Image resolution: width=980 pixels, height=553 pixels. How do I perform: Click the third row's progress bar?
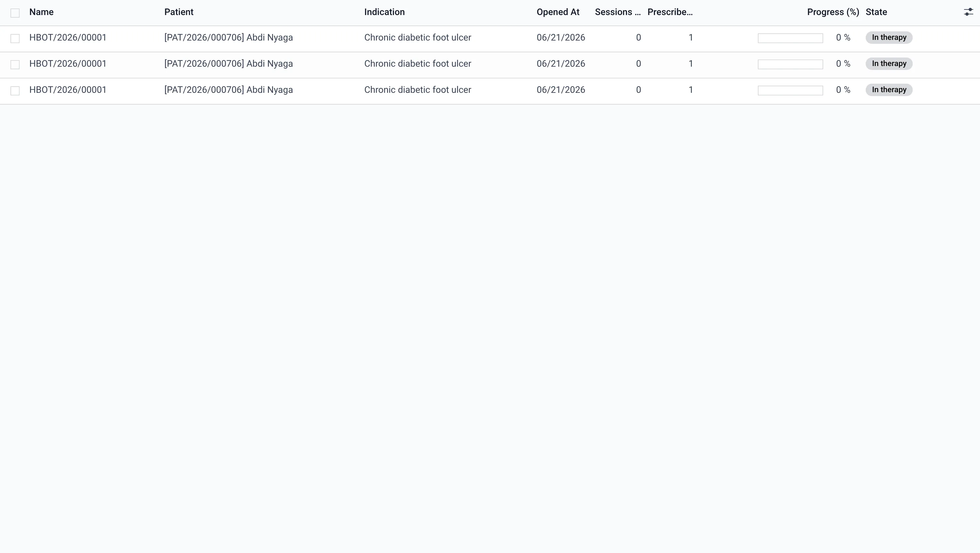(x=790, y=91)
